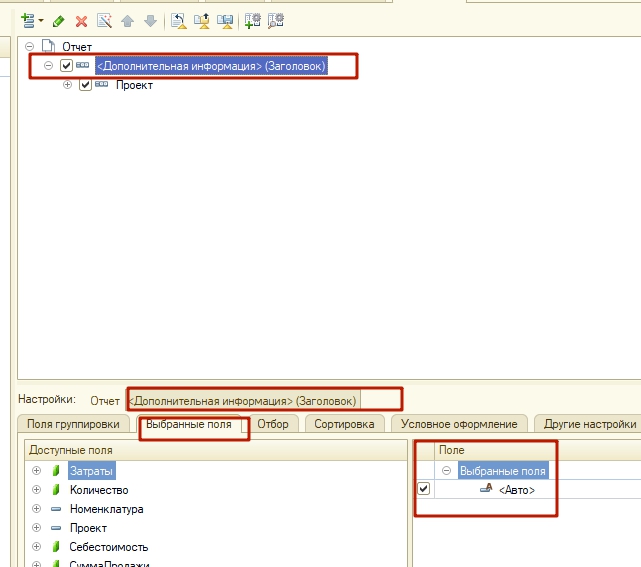Click the move up arrow icon
Image resolution: width=641 pixels, height=567 pixels.
point(127,20)
